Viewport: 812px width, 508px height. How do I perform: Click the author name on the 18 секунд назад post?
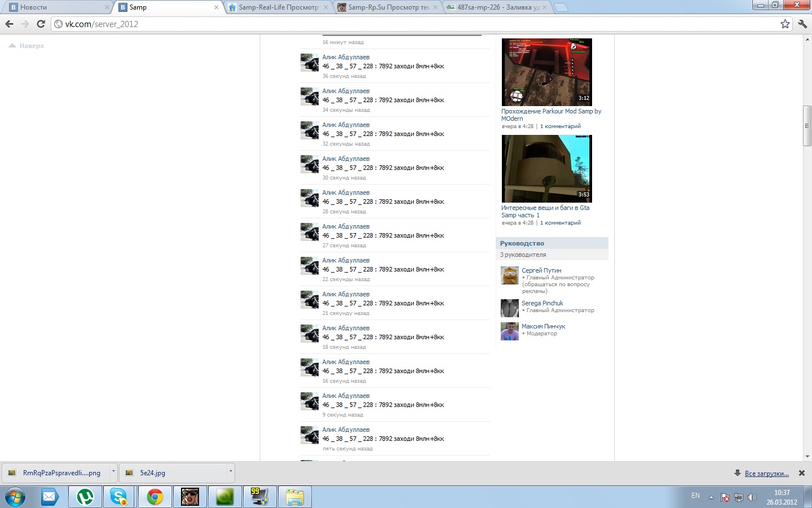346,328
